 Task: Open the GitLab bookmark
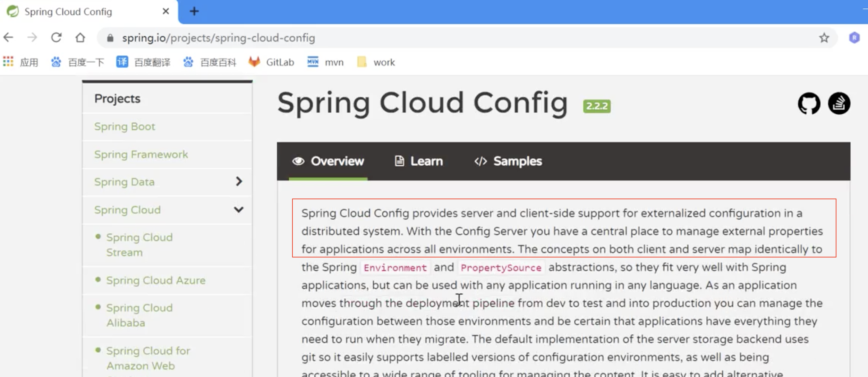[x=271, y=62]
